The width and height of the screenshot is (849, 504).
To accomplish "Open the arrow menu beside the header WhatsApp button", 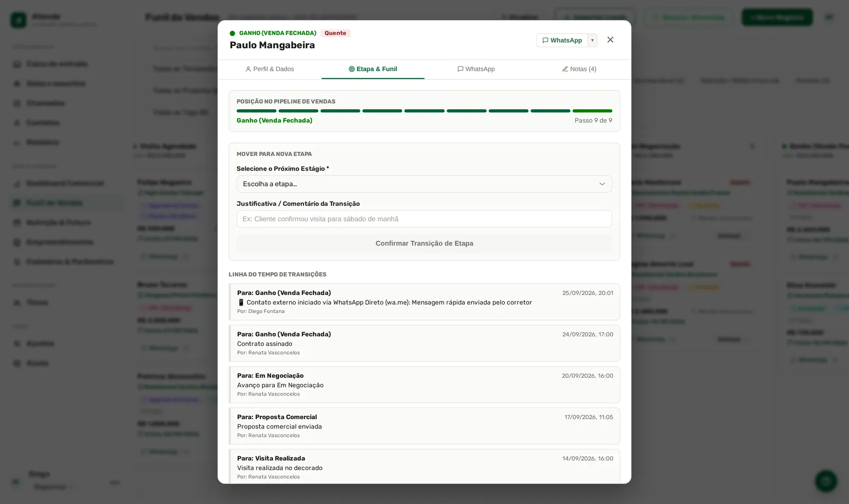I will coord(592,40).
